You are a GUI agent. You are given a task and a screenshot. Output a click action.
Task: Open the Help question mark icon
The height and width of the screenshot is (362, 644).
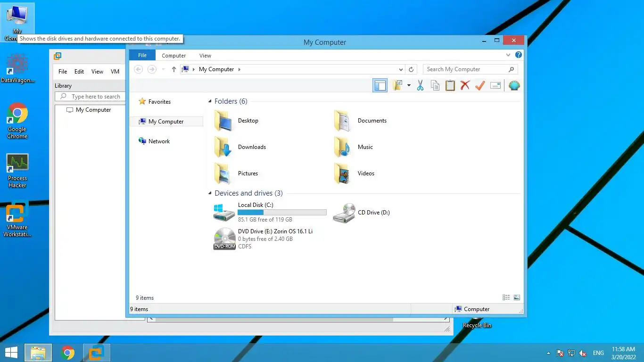tap(519, 55)
